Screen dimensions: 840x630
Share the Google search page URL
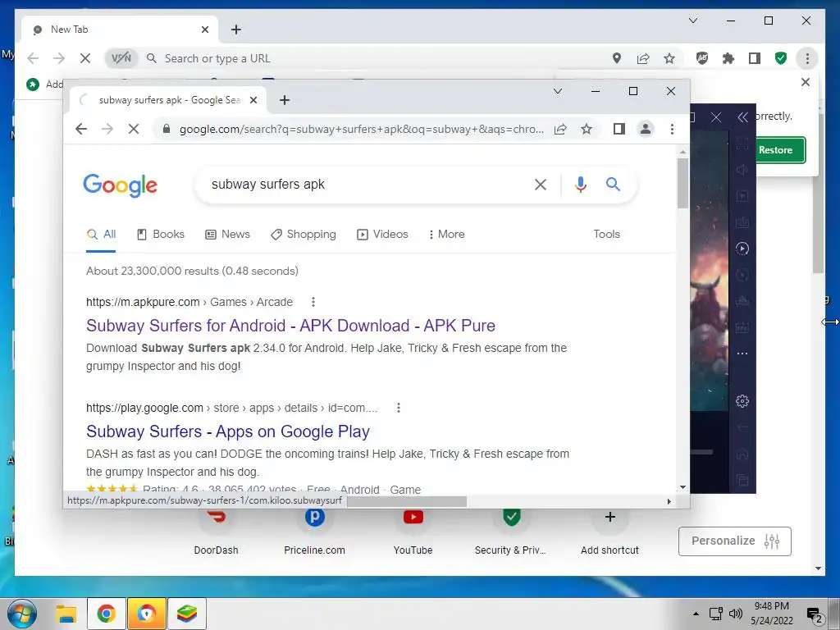tap(560, 129)
